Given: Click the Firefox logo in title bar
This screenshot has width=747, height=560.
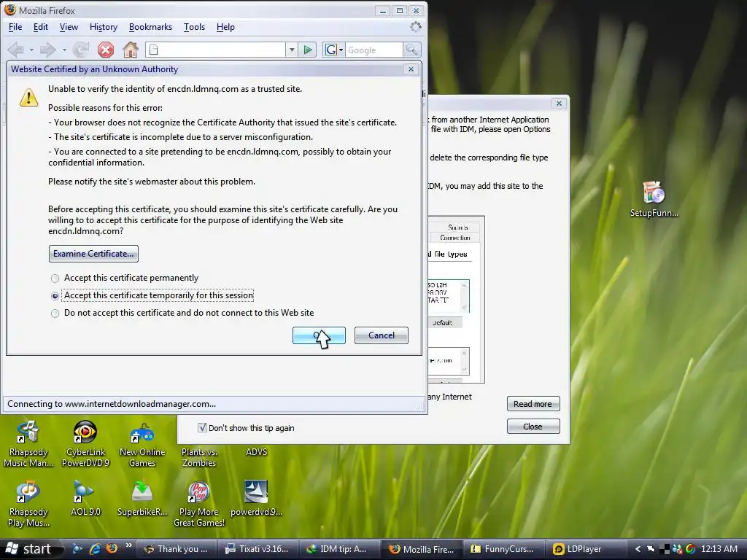Looking at the screenshot, I should (10, 10).
